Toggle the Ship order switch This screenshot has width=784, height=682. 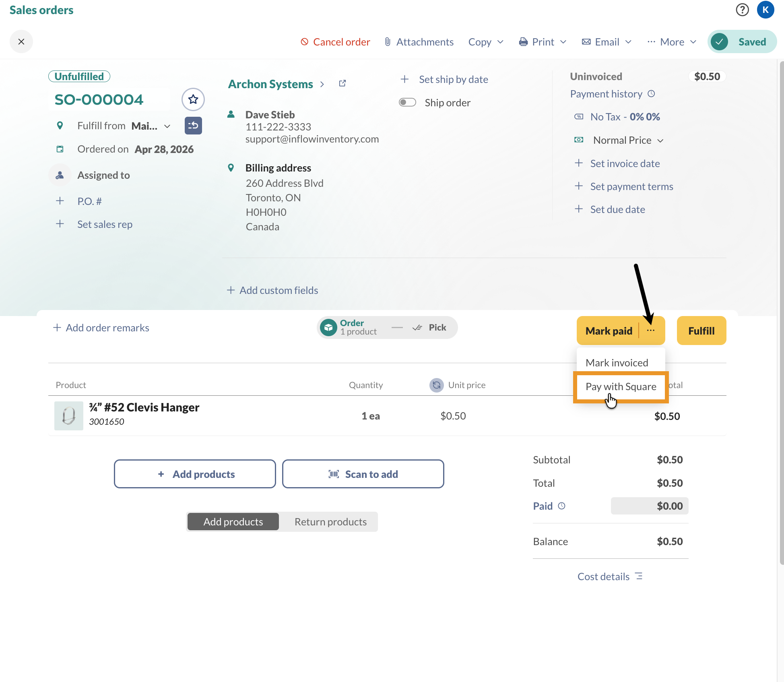(x=407, y=102)
